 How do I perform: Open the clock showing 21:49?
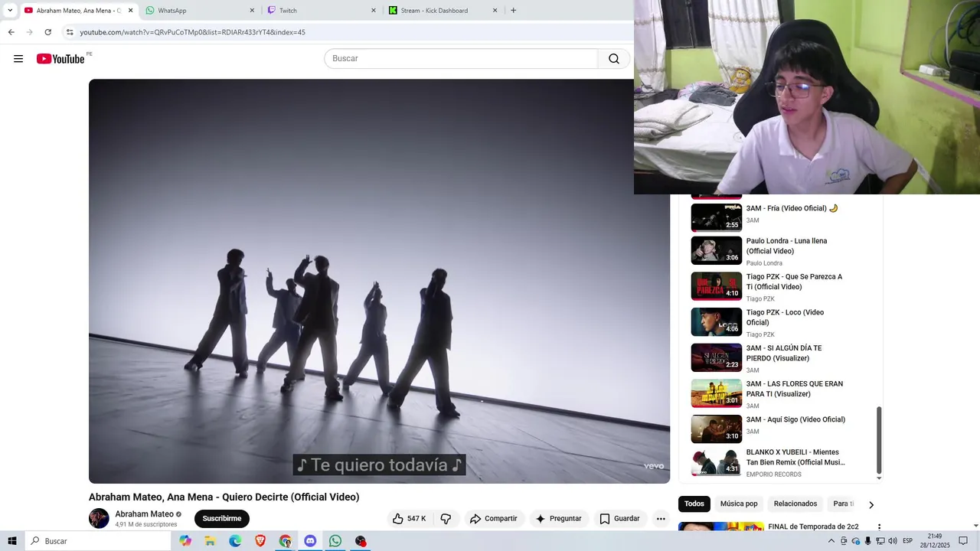pos(935,541)
